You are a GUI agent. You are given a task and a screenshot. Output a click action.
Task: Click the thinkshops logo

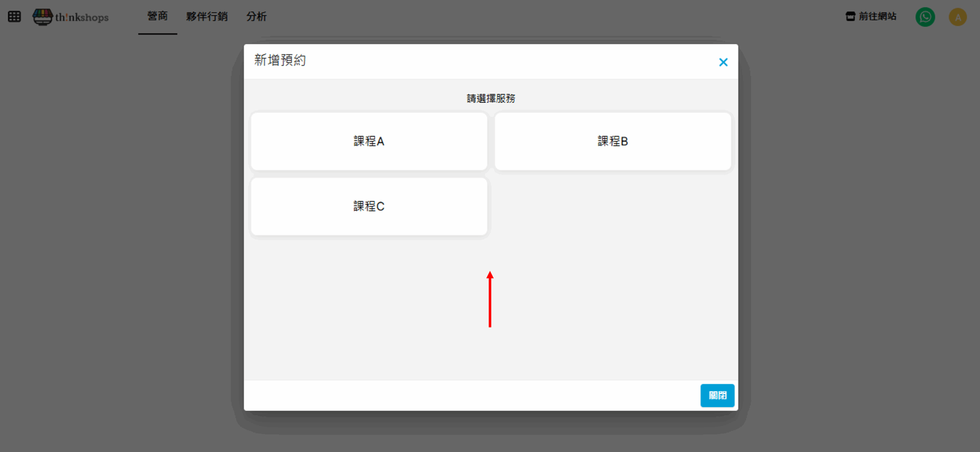(42, 17)
